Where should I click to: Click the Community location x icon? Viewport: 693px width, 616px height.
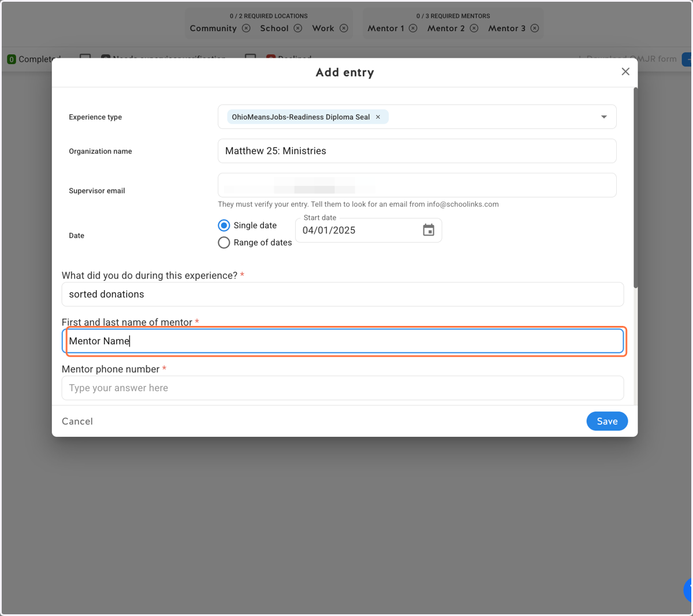(x=247, y=28)
